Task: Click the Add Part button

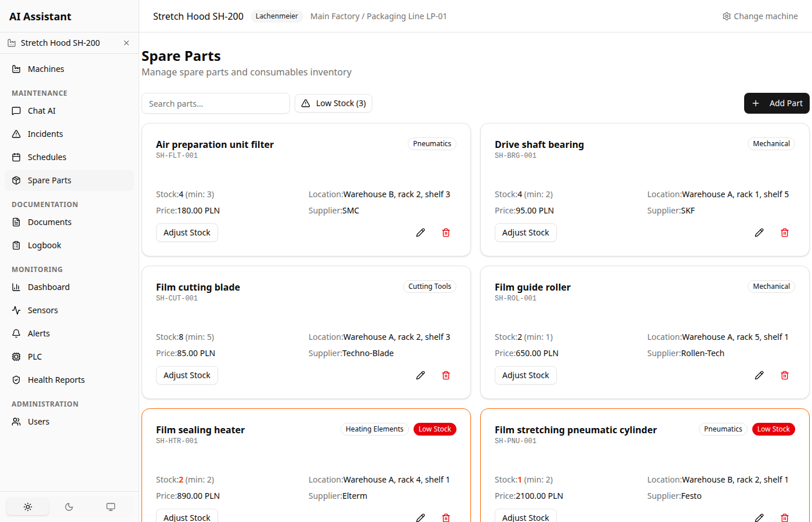Action: tap(777, 103)
